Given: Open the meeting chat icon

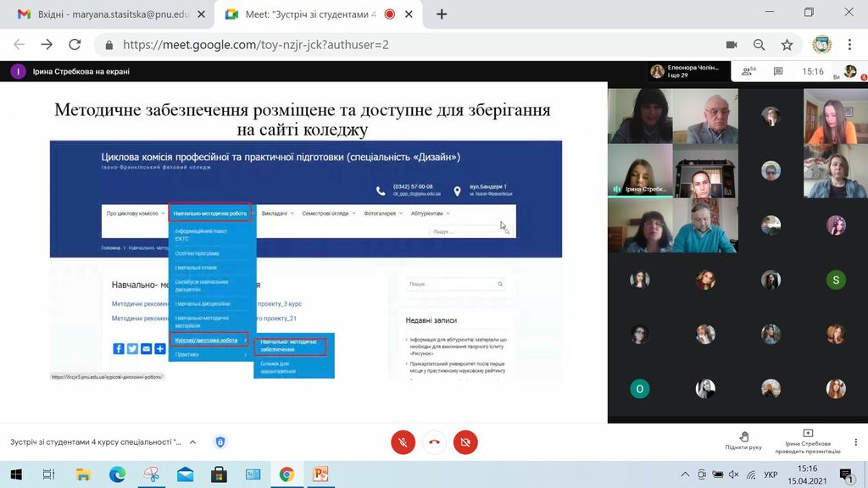Looking at the screenshot, I should (x=778, y=72).
